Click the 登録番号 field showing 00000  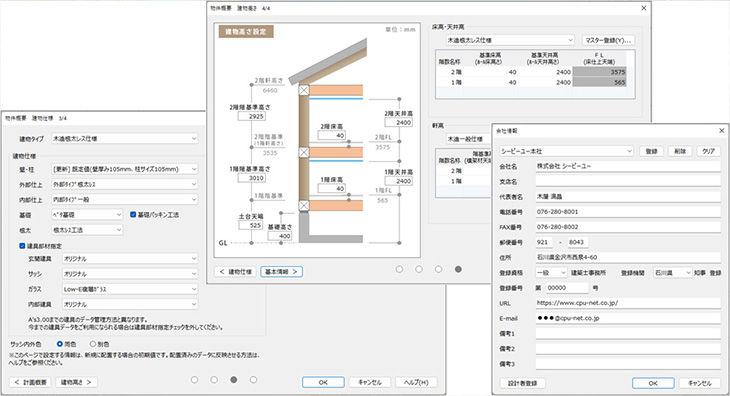point(567,288)
